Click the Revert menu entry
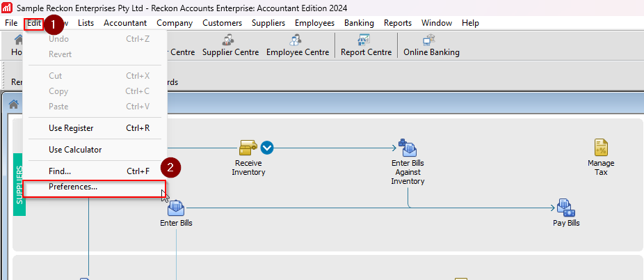Viewport: 644px width, 280px height. coord(95,54)
